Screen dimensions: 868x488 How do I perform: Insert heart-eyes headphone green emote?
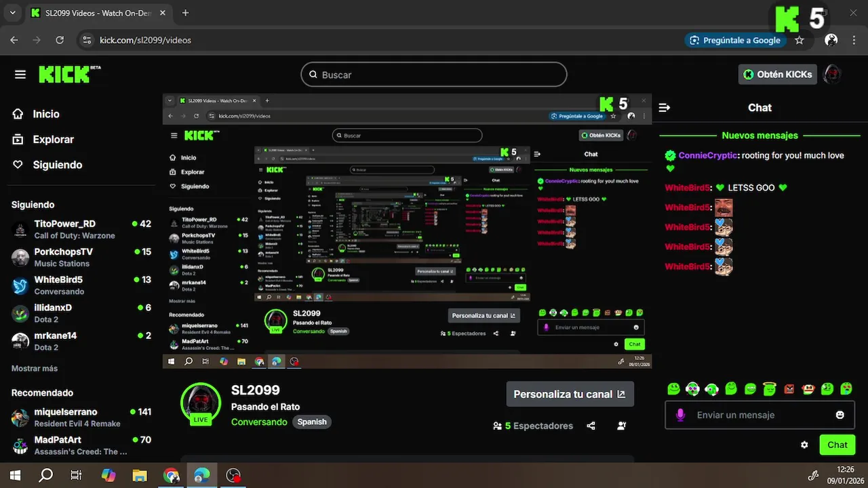click(692, 389)
